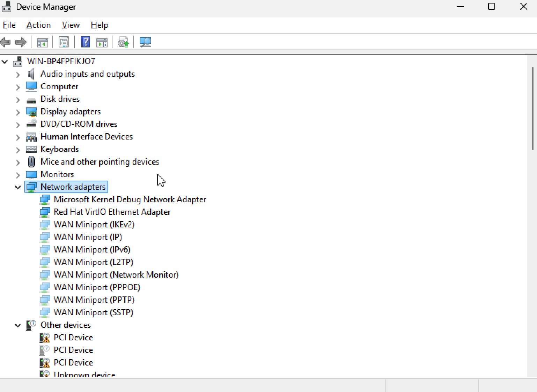Open the File menu
The image size is (537, 392).
click(x=9, y=25)
